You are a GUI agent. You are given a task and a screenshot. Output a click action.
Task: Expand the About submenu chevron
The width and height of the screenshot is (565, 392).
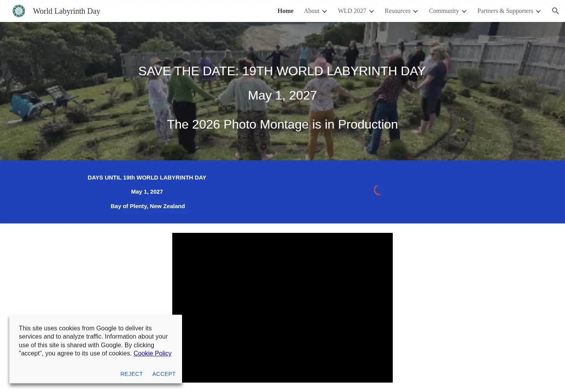coord(324,11)
